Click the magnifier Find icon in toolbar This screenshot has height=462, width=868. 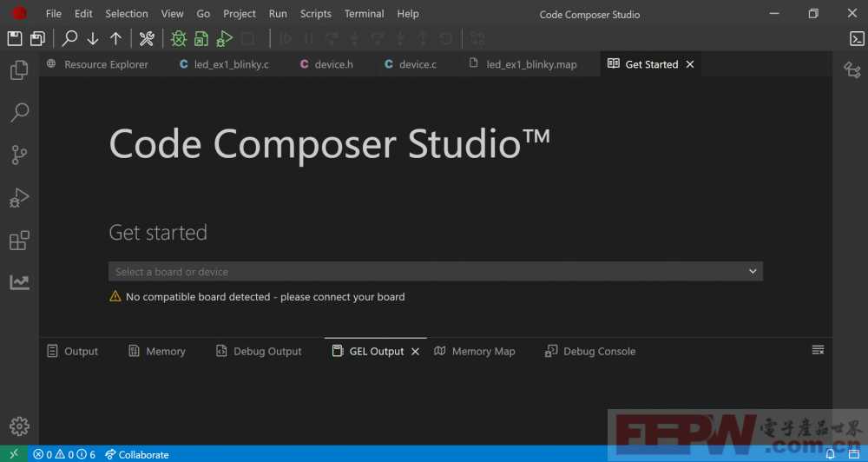pos(69,38)
